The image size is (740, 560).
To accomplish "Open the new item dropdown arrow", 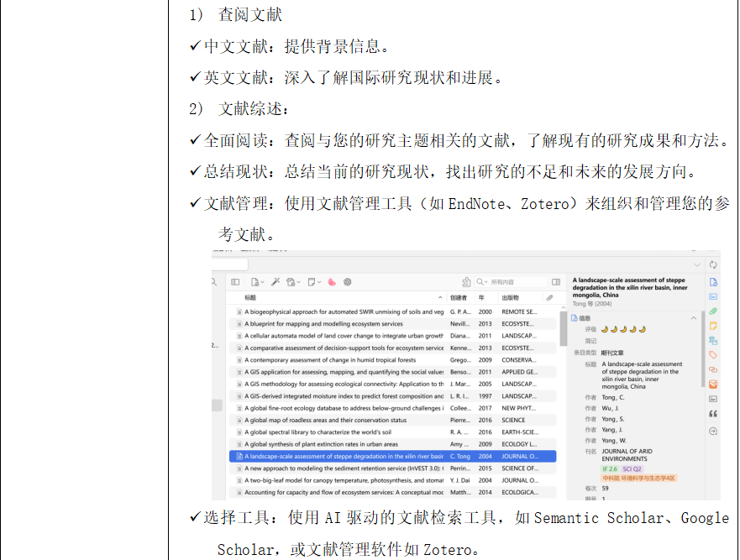I will (x=262, y=283).
